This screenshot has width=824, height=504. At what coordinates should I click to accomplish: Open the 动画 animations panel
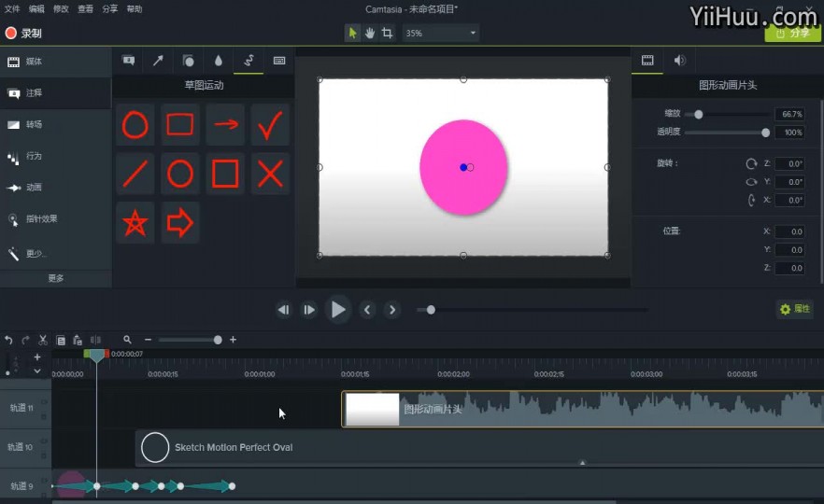click(56, 188)
